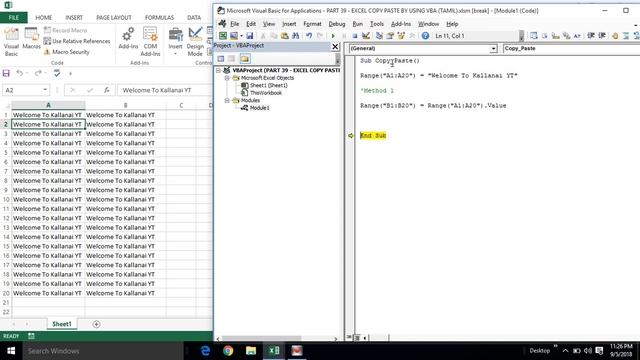Add a new sheet with plus button

(96, 324)
